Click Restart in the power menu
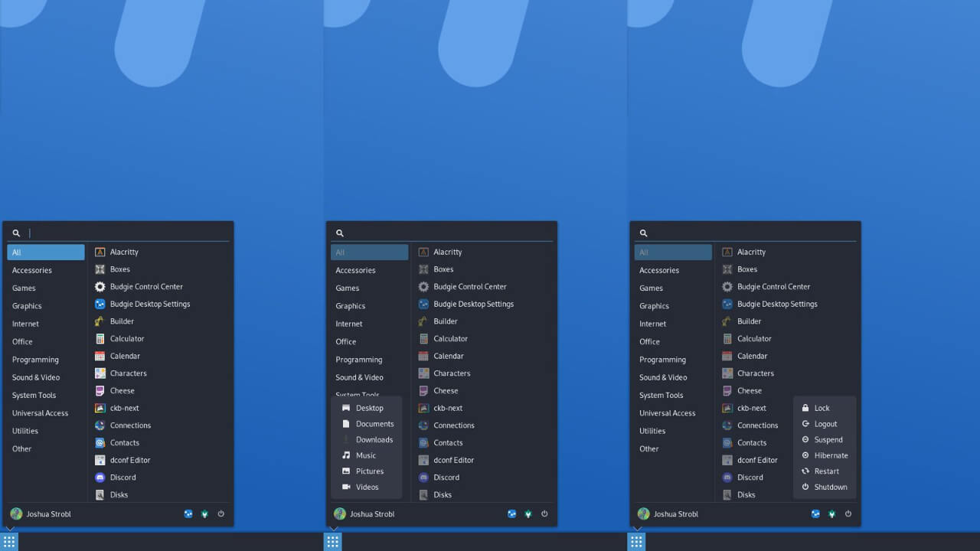The image size is (980, 551). (825, 471)
